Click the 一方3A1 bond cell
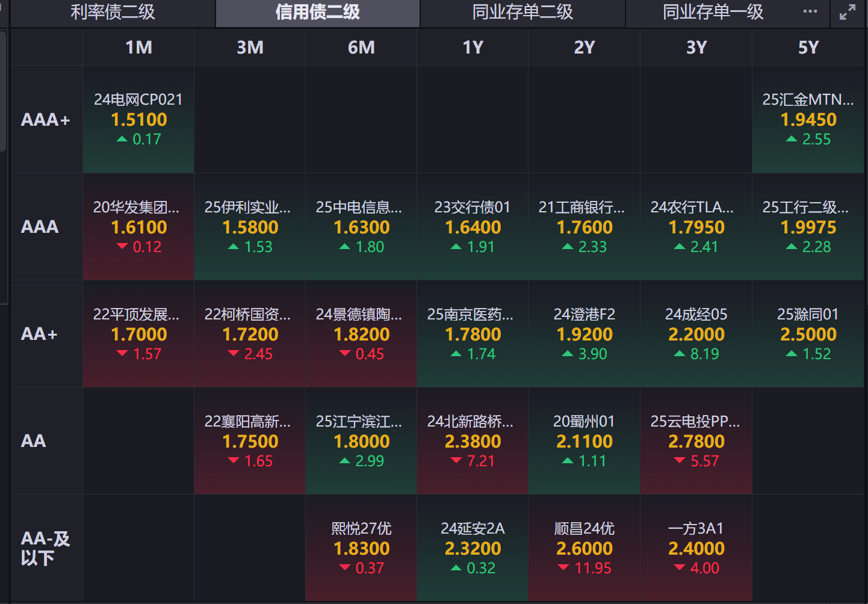The width and height of the screenshot is (868, 604). click(696, 548)
